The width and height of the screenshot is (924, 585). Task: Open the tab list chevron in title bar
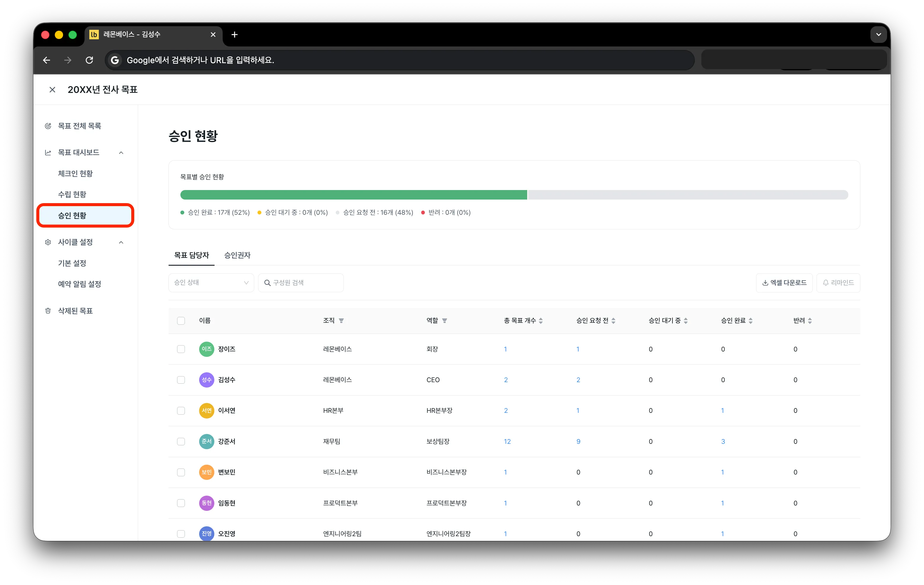879,35
